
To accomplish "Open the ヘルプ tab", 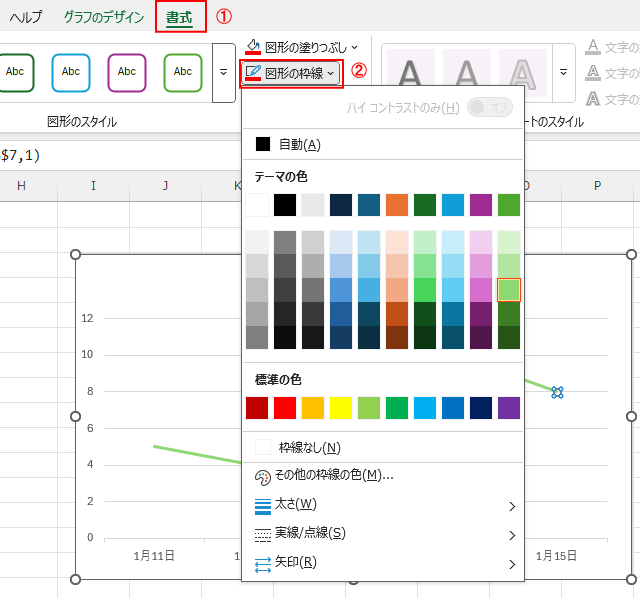I will pyautogui.click(x=26, y=17).
